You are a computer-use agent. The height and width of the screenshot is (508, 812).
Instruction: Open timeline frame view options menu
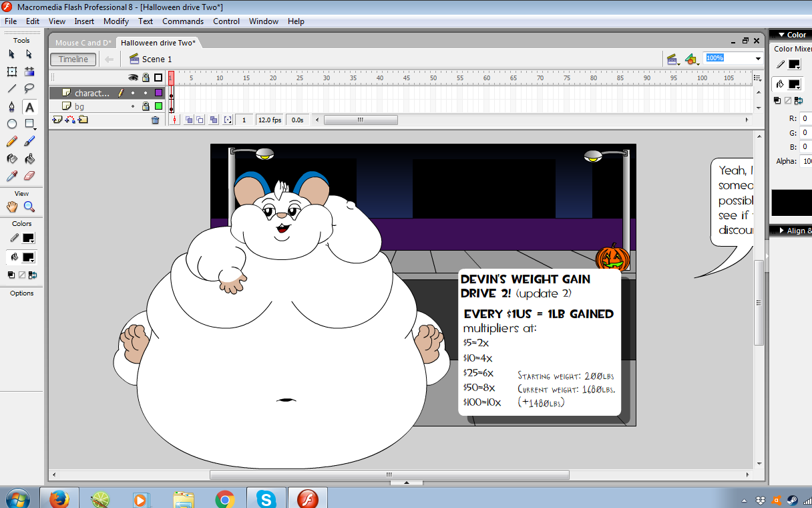pyautogui.click(x=758, y=78)
